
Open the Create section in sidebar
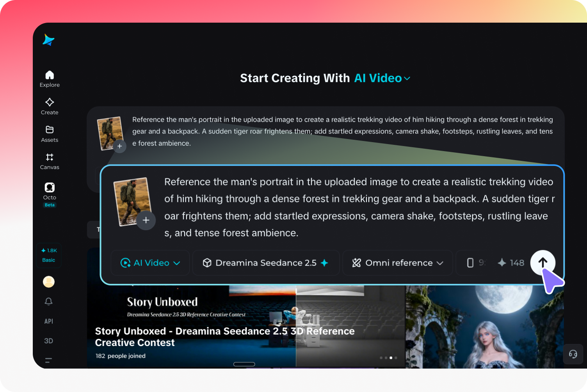pos(50,107)
